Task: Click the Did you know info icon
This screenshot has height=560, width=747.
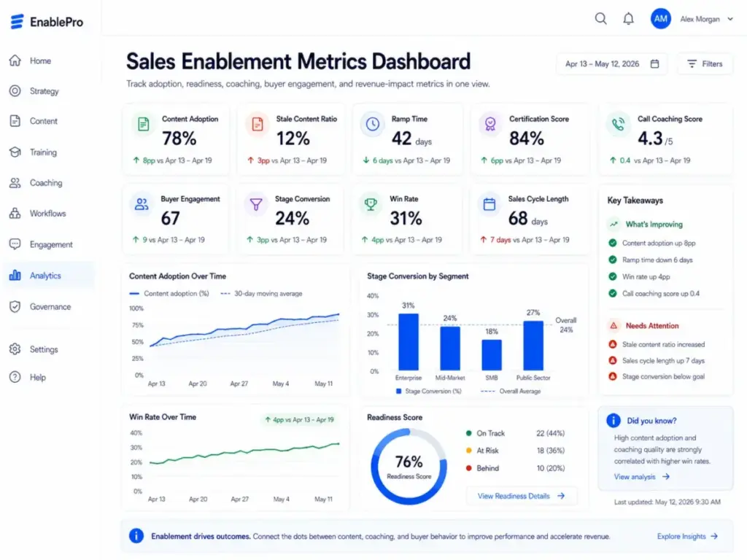Action: tap(613, 421)
